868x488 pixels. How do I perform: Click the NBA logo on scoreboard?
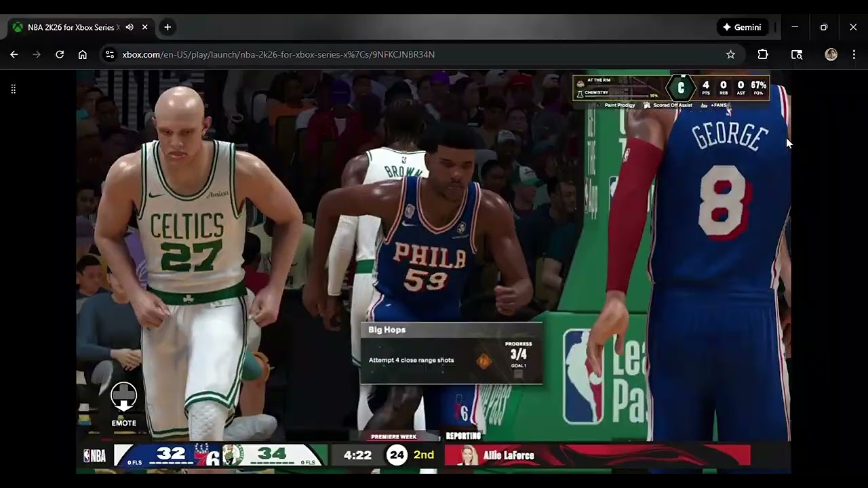[94, 455]
